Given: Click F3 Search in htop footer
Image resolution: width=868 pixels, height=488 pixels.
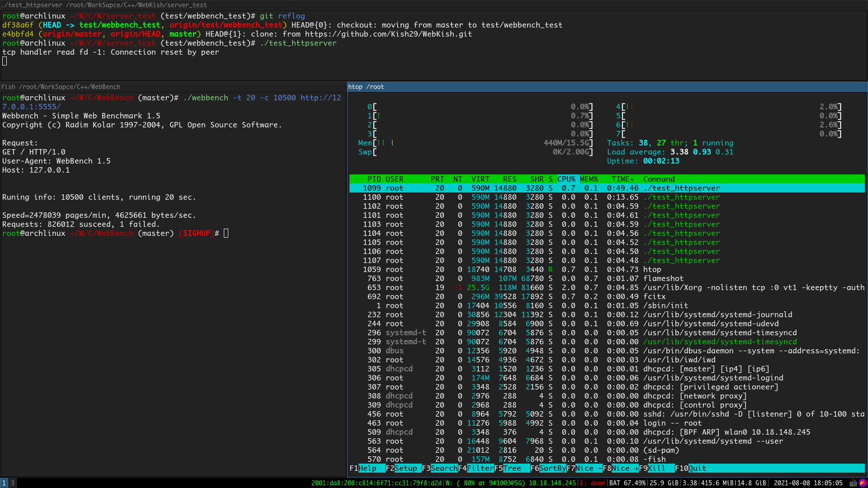Looking at the screenshot, I should (x=439, y=468).
